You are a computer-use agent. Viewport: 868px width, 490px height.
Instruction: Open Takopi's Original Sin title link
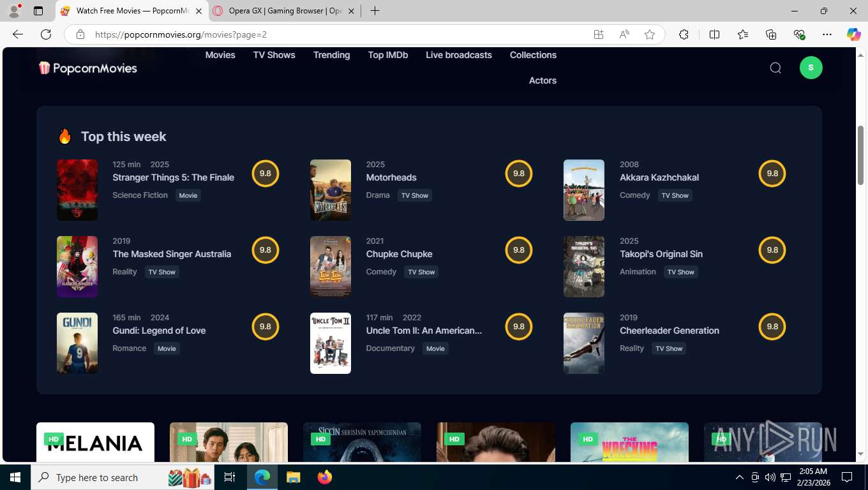click(661, 254)
